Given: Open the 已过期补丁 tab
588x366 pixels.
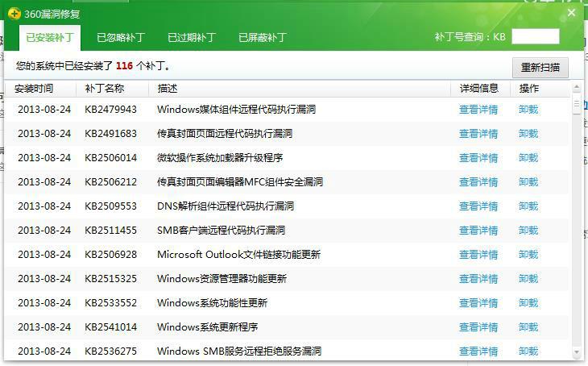Looking at the screenshot, I should 192,38.
